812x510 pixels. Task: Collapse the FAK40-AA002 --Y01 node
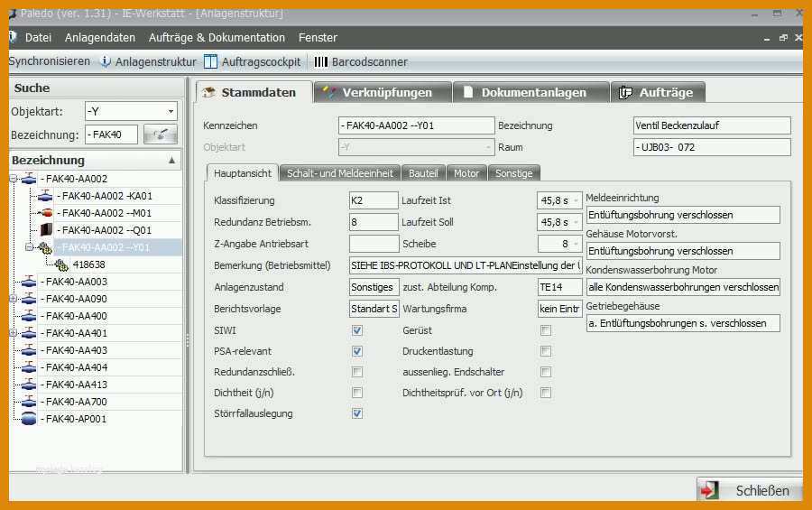[30, 247]
